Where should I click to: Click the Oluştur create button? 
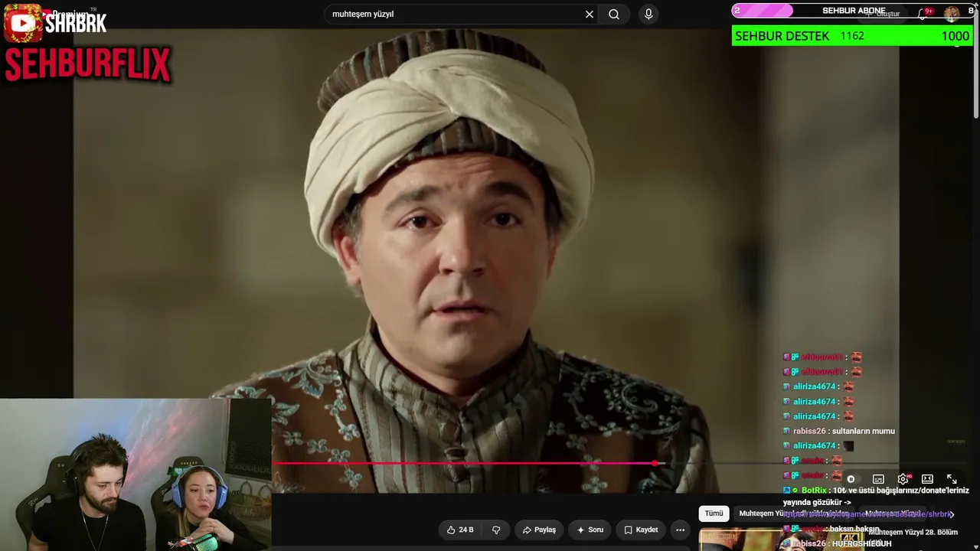882,14
